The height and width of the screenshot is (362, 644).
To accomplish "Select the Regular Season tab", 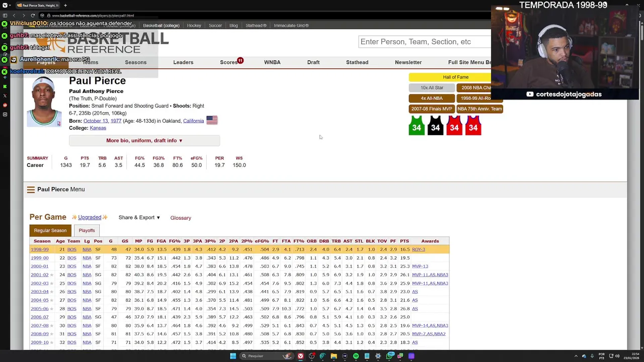I will click(x=50, y=230).
